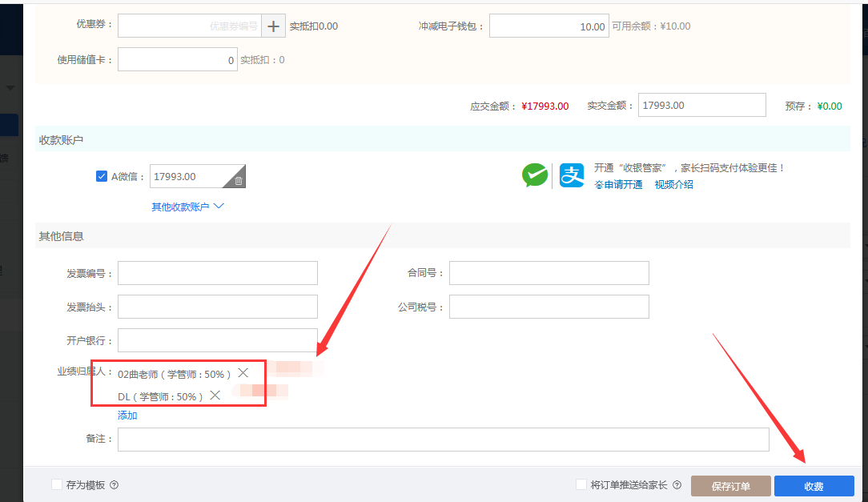Edit the 实交金额 field
The width and height of the screenshot is (868, 502).
point(702,105)
